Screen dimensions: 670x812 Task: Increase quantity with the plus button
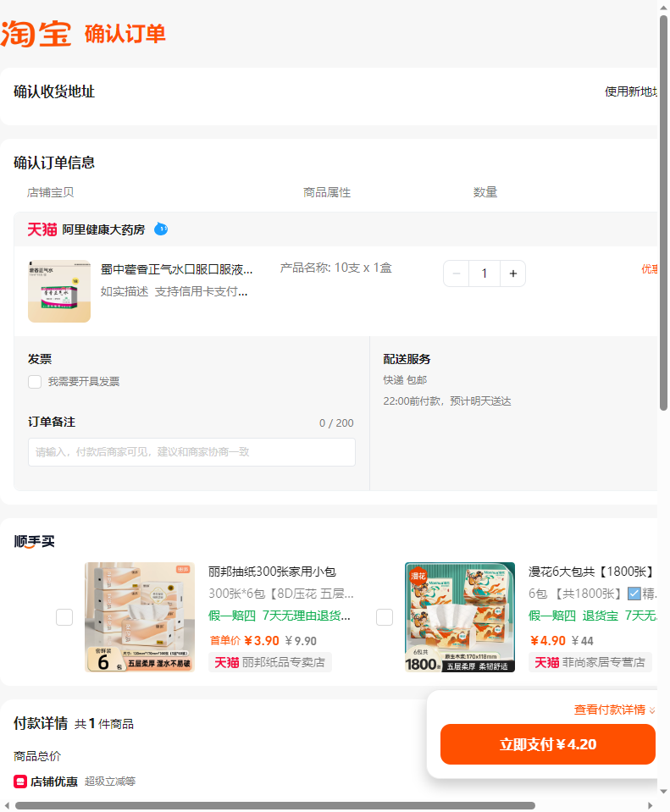513,273
